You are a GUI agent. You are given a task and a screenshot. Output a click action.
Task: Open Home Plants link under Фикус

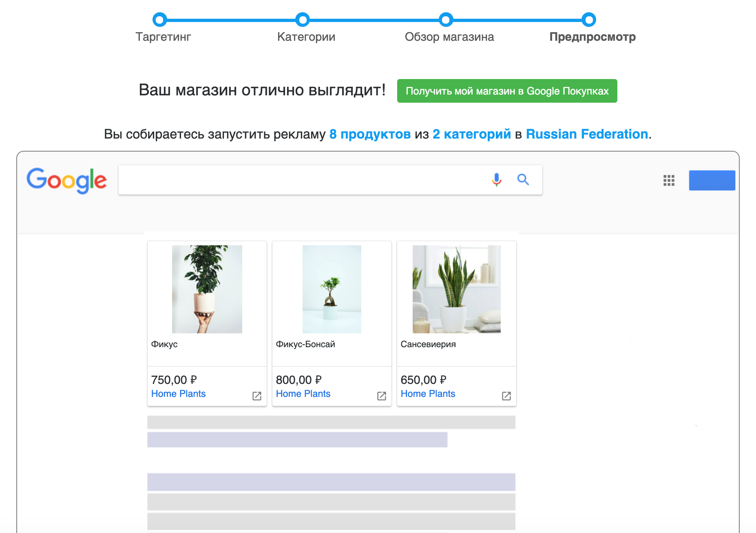[178, 394]
